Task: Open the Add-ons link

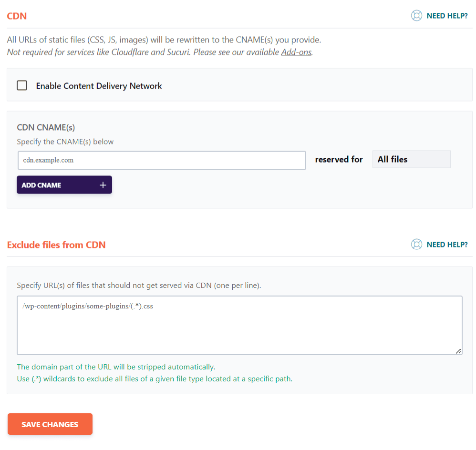Action: 296,52
